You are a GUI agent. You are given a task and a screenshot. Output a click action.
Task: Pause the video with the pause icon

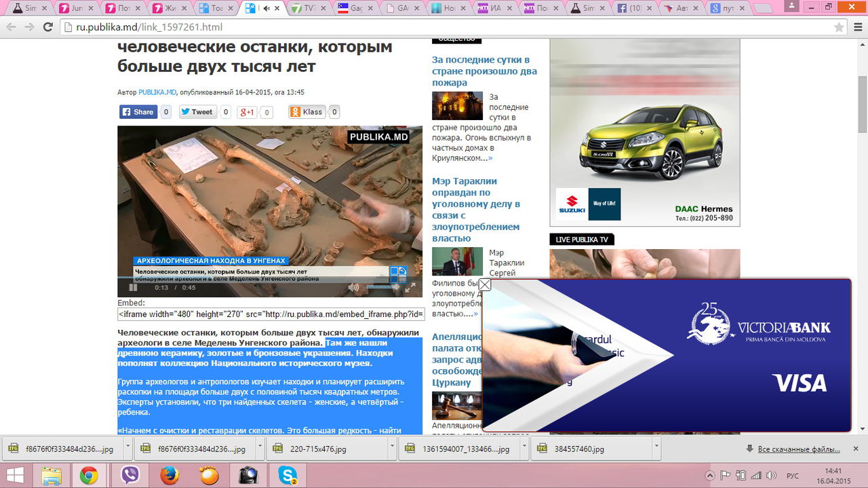(x=134, y=288)
